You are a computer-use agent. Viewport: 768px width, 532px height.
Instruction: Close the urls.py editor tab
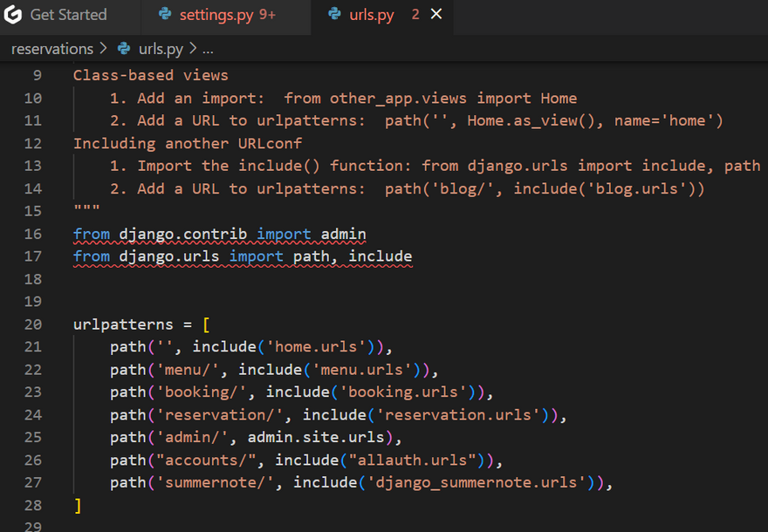tap(437, 15)
